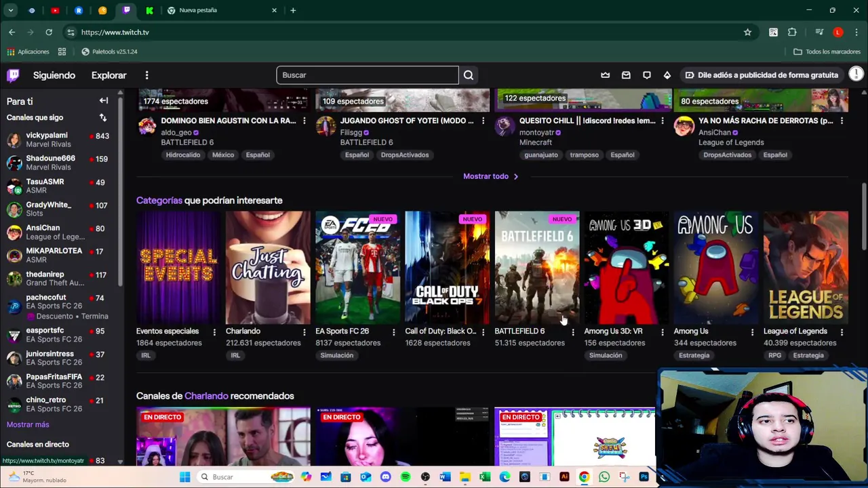
Task: Click the DropsActivados tag under Filisgg
Action: (x=405, y=155)
